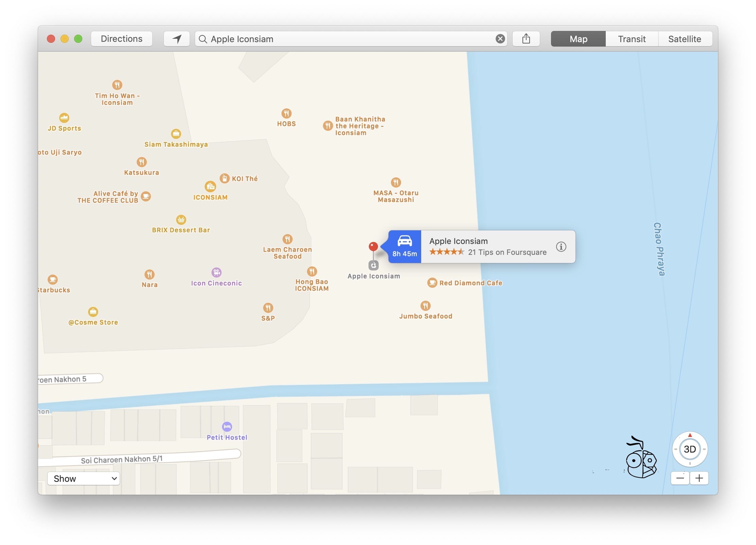Switch to Transit view
Viewport: 756px width, 545px height.
[x=631, y=38]
